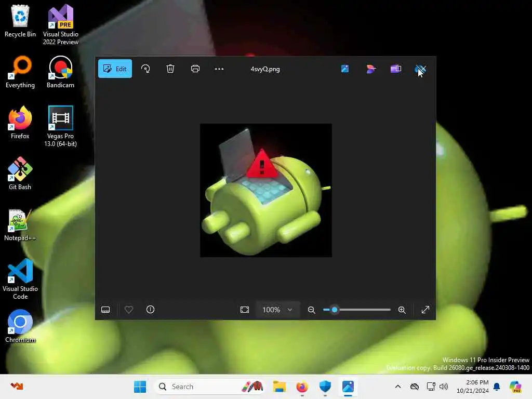Select the Chromium desktop shortcut
The image size is (532, 399).
click(x=20, y=326)
